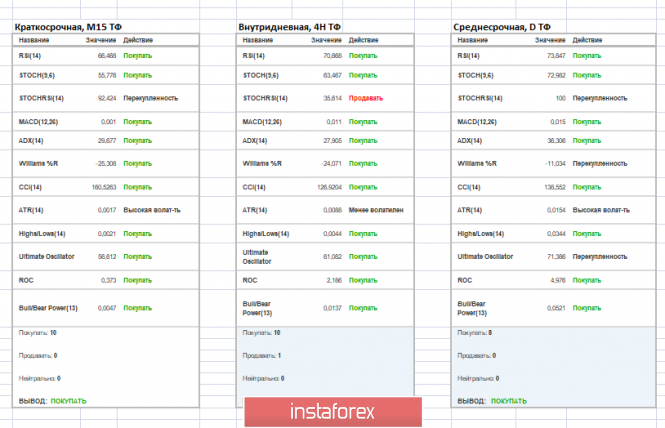
Task: Select 'Нейтрально: 0' summary in 4H table
Action: click(x=263, y=378)
